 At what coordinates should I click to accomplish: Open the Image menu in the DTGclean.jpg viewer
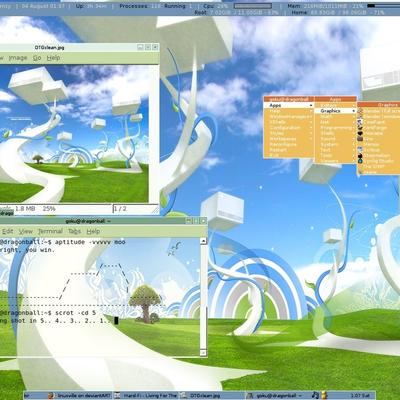click(x=18, y=58)
